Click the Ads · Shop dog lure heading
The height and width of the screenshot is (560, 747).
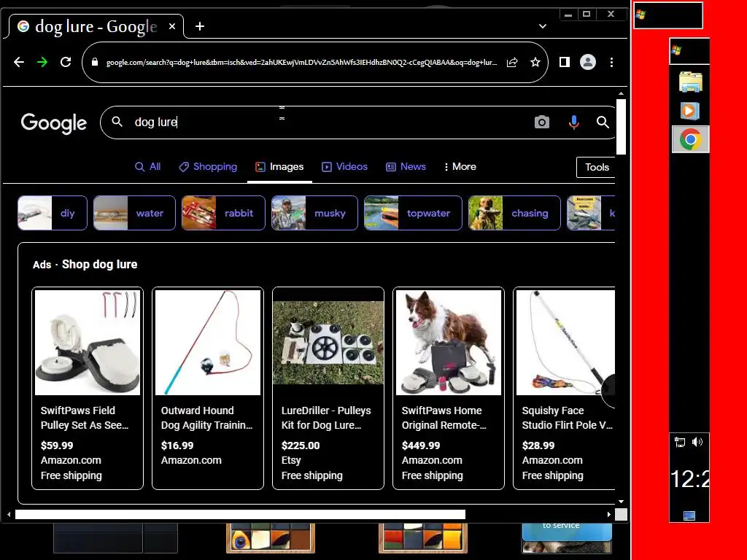coord(85,264)
